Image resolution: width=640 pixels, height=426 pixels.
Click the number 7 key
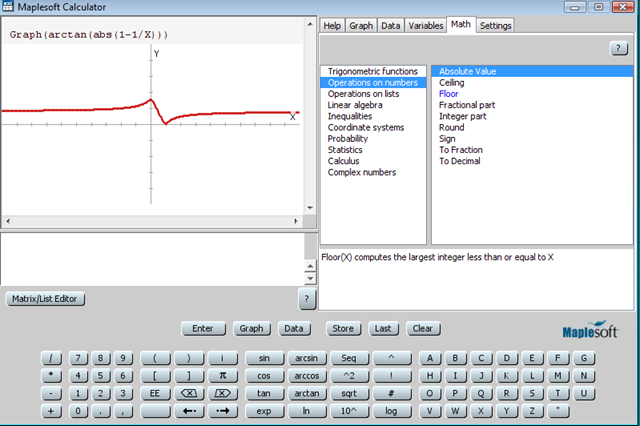pyautogui.click(x=78, y=358)
